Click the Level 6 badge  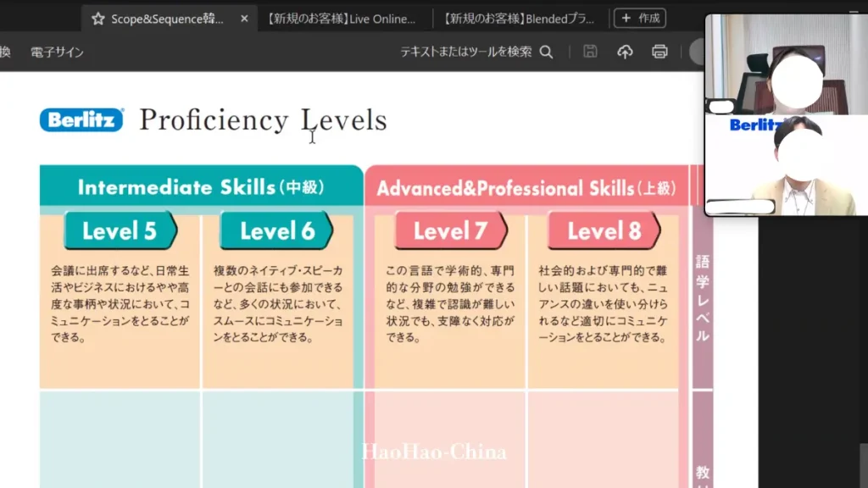point(276,230)
